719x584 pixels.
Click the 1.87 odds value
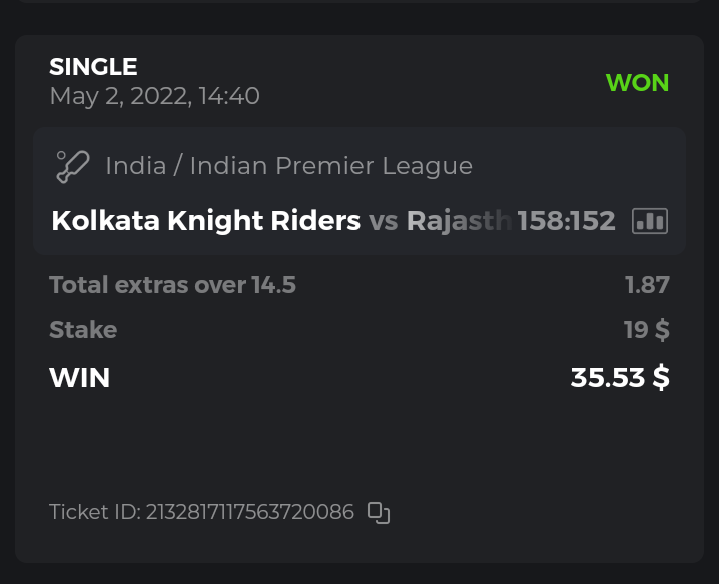point(647,285)
